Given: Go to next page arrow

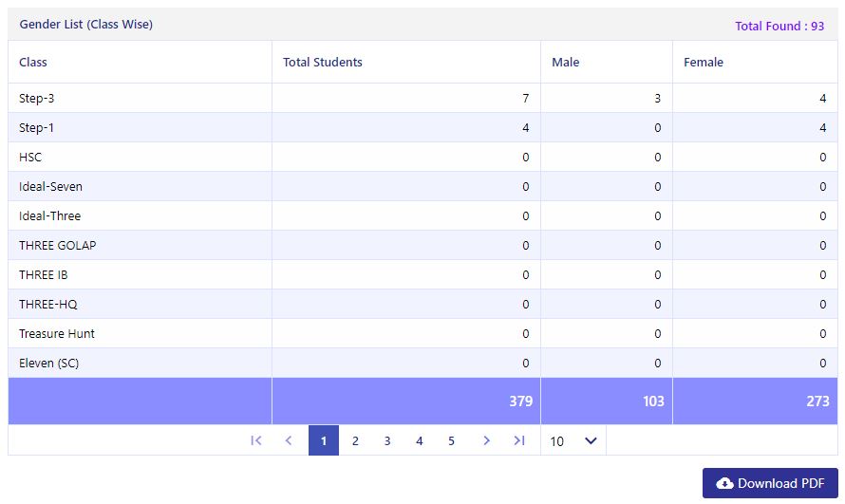Looking at the screenshot, I should click(486, 440).
